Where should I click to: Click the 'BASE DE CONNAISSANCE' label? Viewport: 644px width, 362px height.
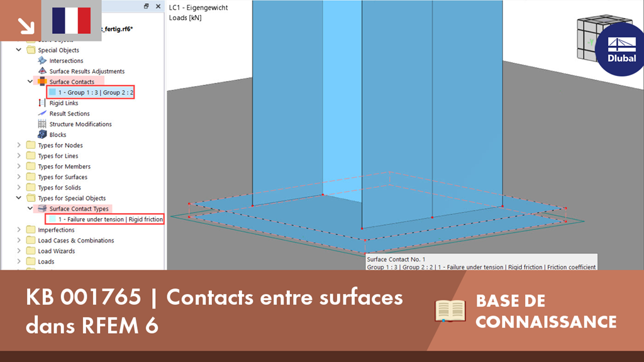pyautogui.click(x=546, y=311)
